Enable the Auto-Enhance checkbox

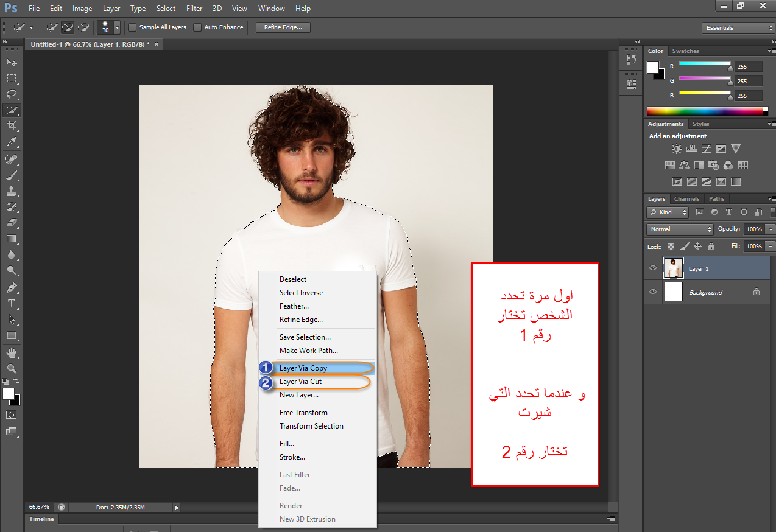pos(197,27)
